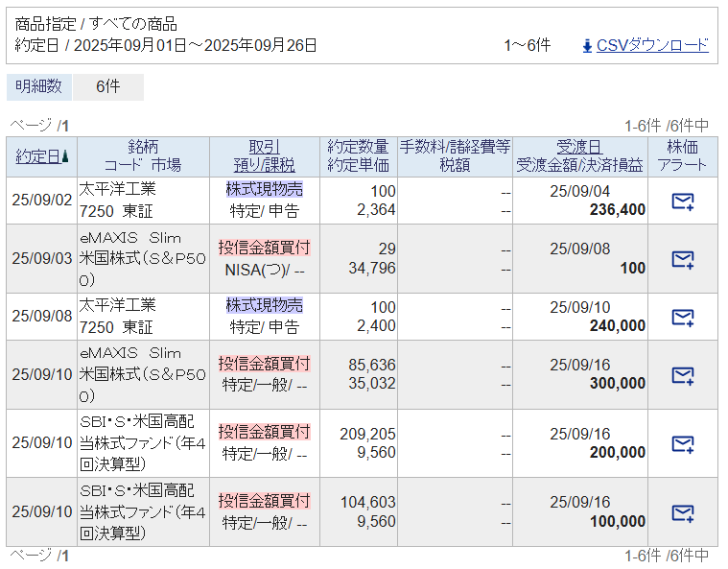728x569 pixels.
Task: Sort the table by 約定日 header
Action: click(x=37, y=156)
